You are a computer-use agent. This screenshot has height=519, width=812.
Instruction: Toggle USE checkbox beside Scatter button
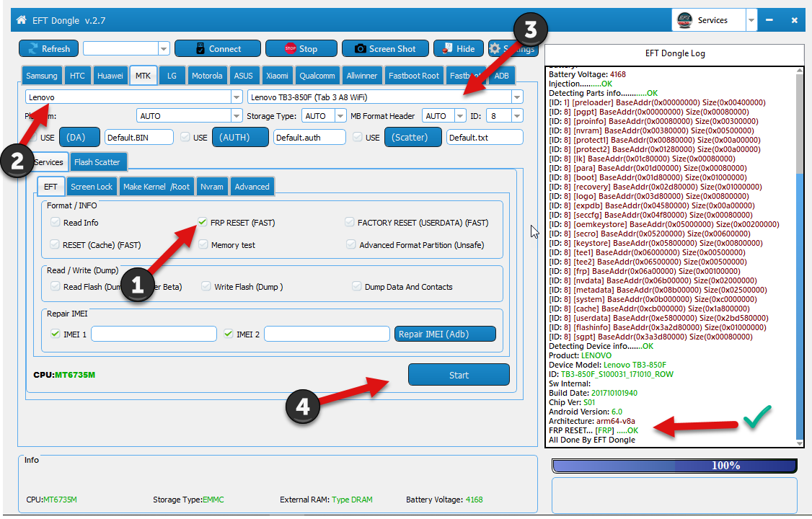tap(357, 137)
